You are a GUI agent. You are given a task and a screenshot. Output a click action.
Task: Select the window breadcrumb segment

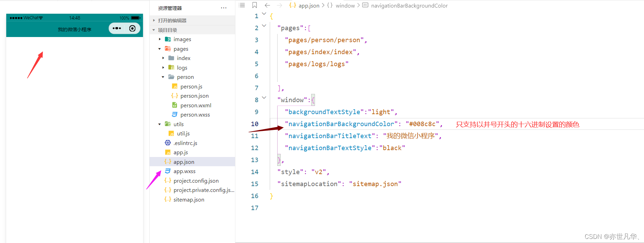pyautogui.click(x=345, y=5)
